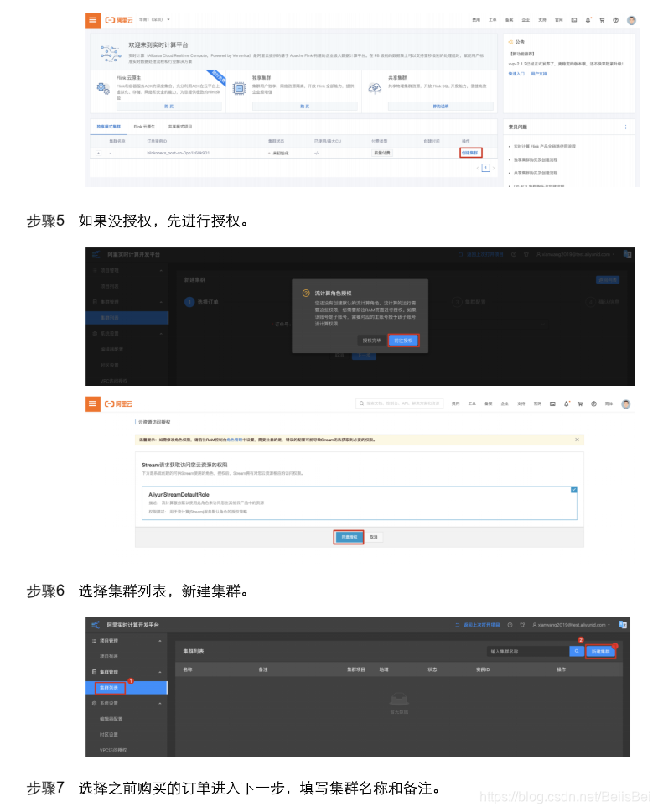This screenshot has width=658, height=812.
Task: Click 购买 under 独享集群 card
Action: coord(304,107)
